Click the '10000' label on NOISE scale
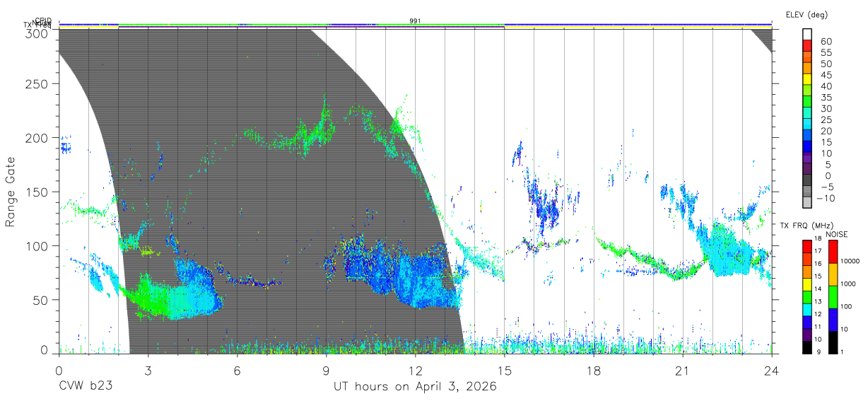This screenshot has width=868, height=401. click(850, 262)
